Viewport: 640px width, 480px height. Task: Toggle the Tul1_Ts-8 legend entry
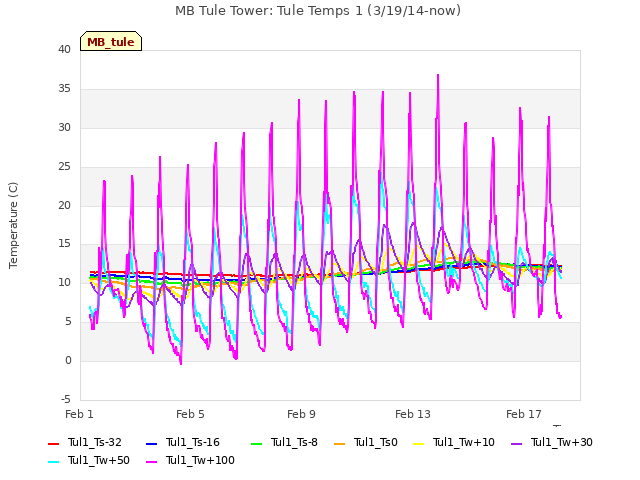click(x=284, y=442)
